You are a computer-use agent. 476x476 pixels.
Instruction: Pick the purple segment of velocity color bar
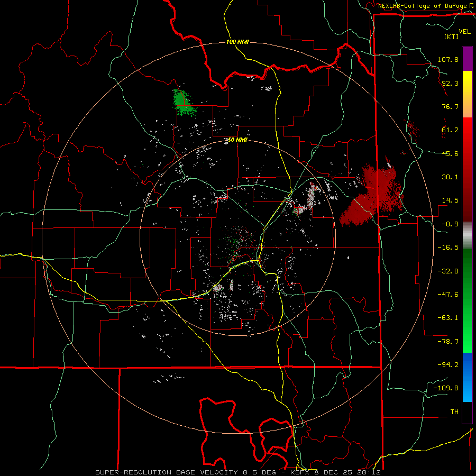point(467,59)
